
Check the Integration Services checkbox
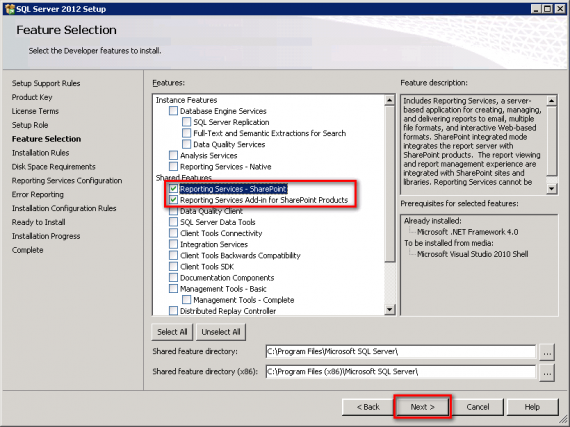(173, 244)
